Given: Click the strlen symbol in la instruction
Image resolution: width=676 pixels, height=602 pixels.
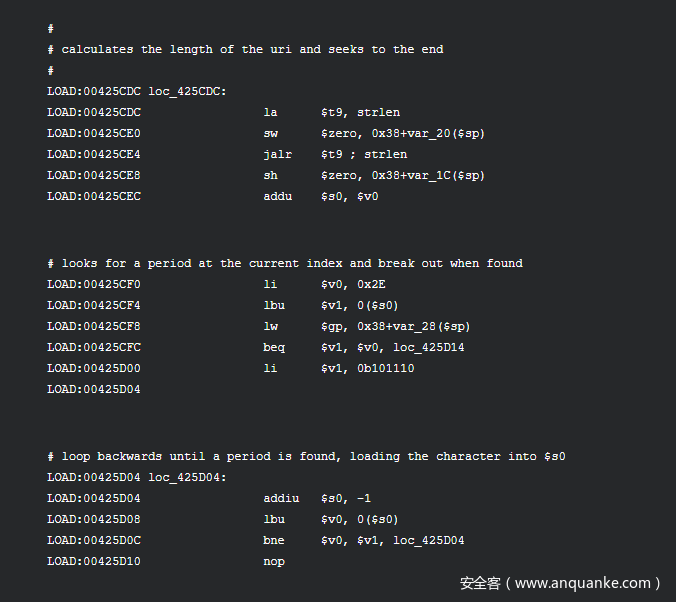Looking at the screenshot, I should point(379,113).
